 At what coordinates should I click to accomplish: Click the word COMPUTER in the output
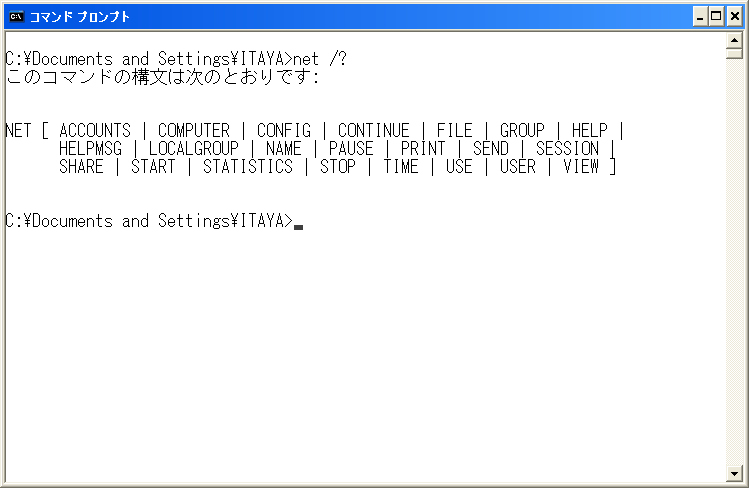pos(194,130)
